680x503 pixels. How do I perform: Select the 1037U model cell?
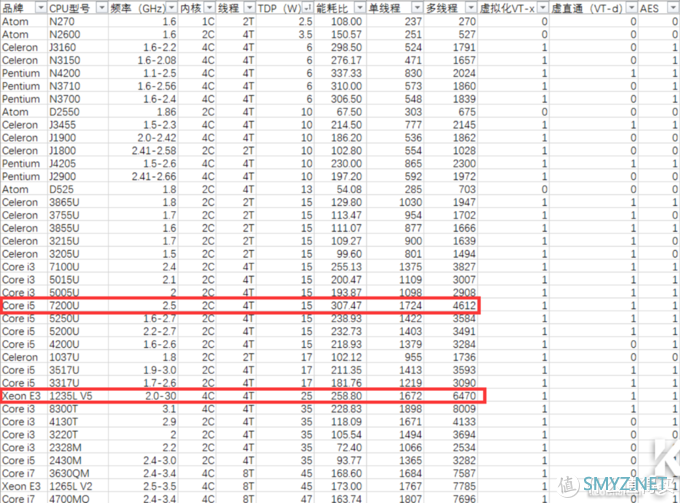[x=78, y=357]
